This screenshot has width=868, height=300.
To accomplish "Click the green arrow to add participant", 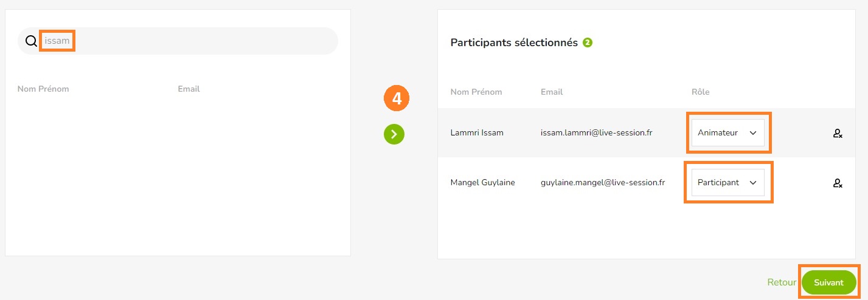I will tap(394, 134).
